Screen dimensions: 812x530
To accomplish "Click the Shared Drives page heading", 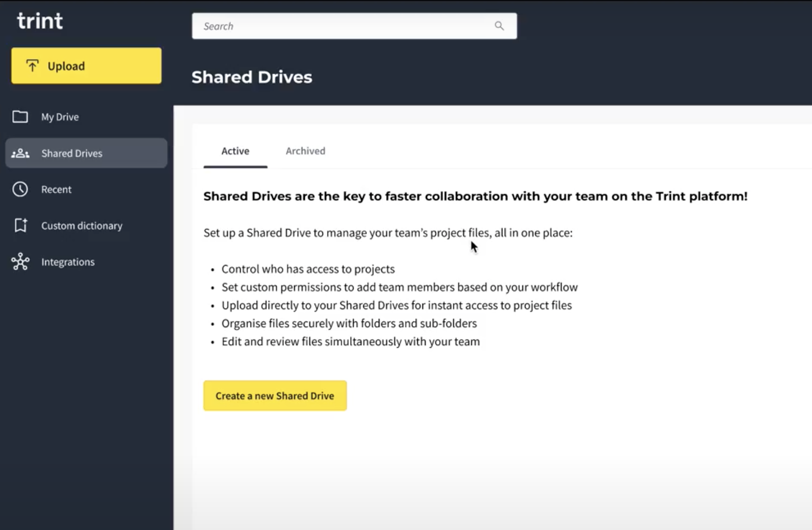I will 252,77.
